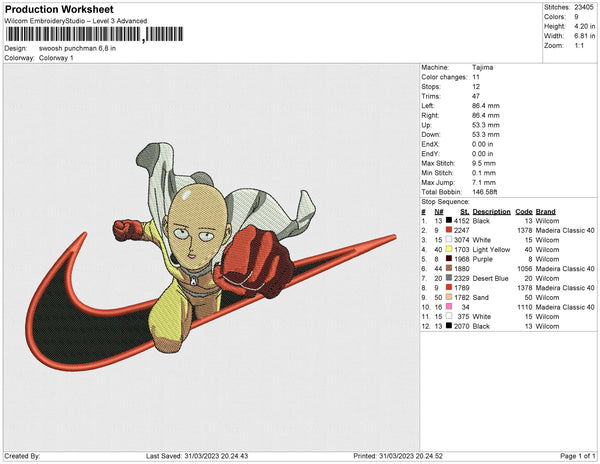The height and width of the screenshot is (464, 600).
Task: Click the 'Purple' description cell
Action: click(483, 259)
